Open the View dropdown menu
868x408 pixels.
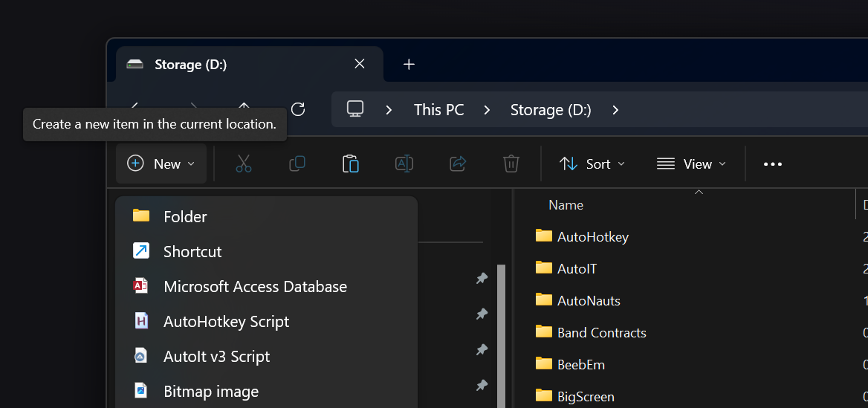(691, 163)
